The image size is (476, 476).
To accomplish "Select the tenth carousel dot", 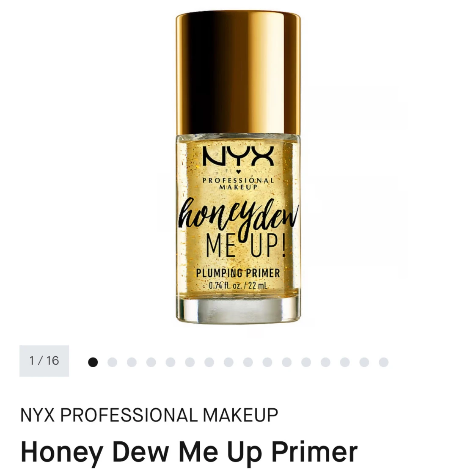I will pos(267,362).
